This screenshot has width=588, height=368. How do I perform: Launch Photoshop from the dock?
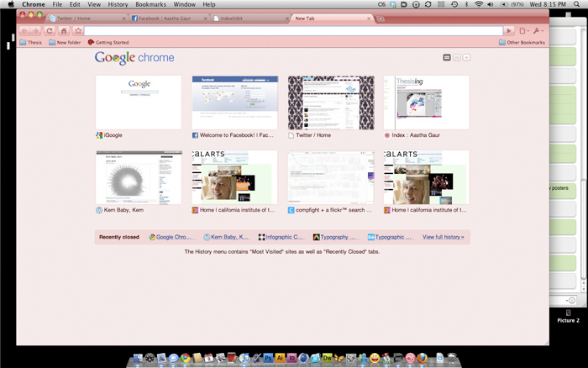tap(268, 358)
